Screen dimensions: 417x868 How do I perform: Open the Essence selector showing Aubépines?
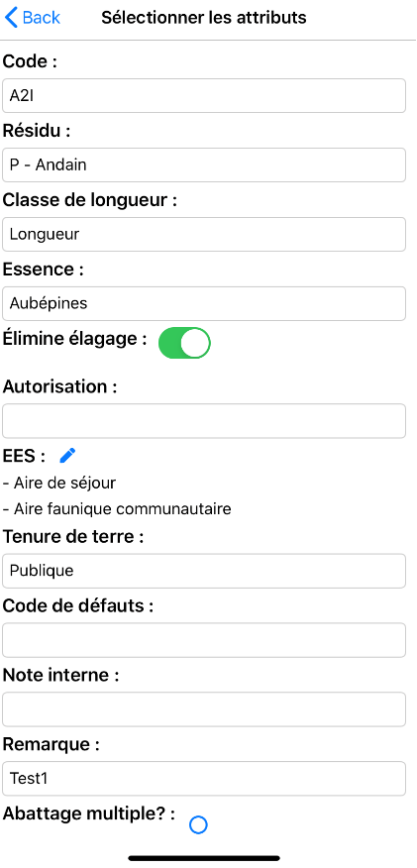tap(204, 303)
